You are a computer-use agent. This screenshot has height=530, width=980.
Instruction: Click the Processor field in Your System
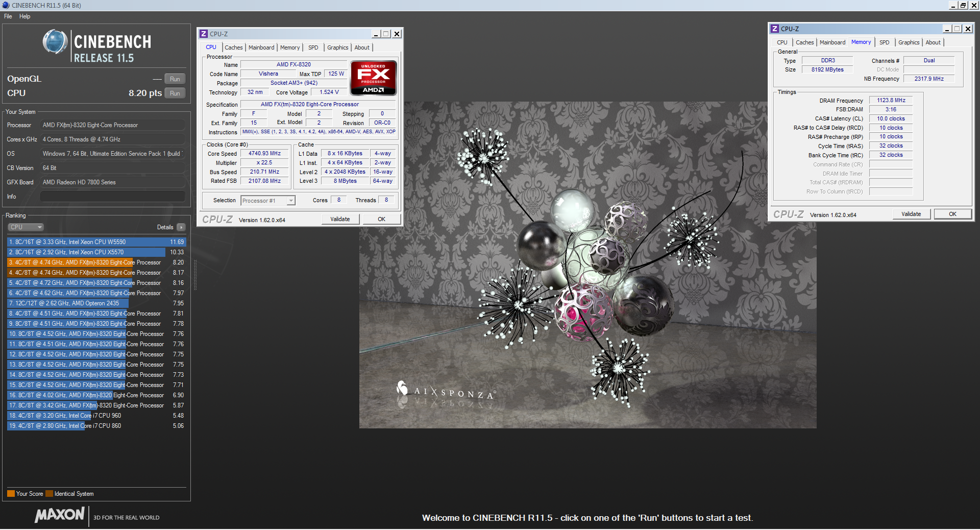click(113, 125)
